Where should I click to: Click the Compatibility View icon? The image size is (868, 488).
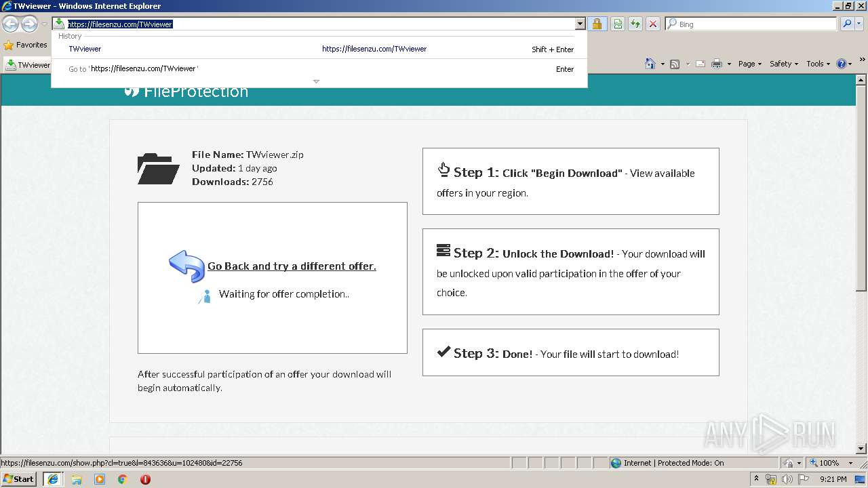pos(618,24)
